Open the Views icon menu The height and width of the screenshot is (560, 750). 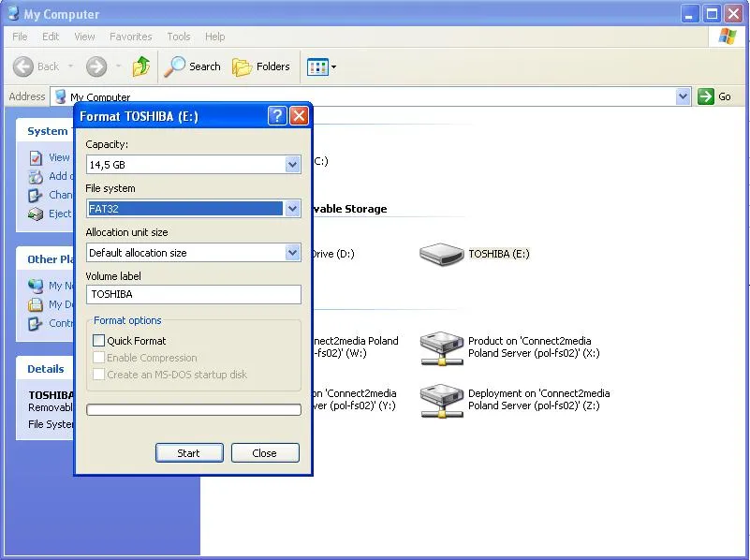(x=317, y=66)
